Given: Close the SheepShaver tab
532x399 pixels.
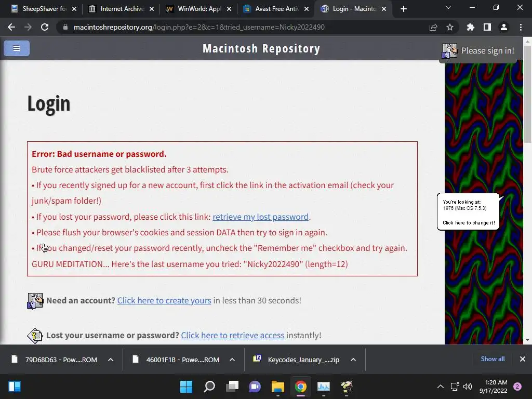Looking at the screenshot, I should click(74, 9).
